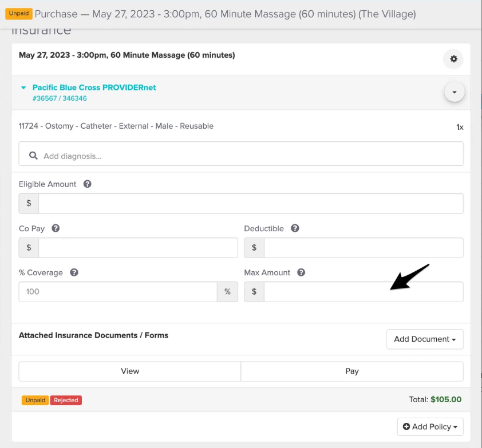Open the Add Document dropdown

pyautogui.click(x=425, y=339)
